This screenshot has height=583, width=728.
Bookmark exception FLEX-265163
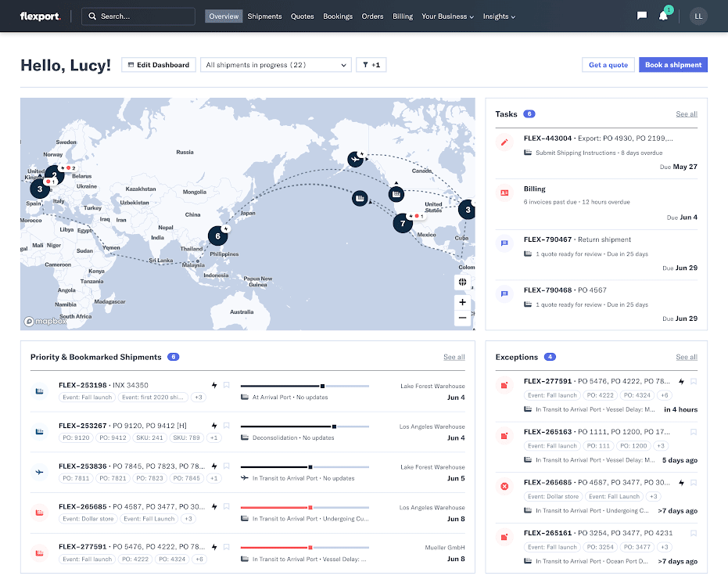(x=693, y=432)
